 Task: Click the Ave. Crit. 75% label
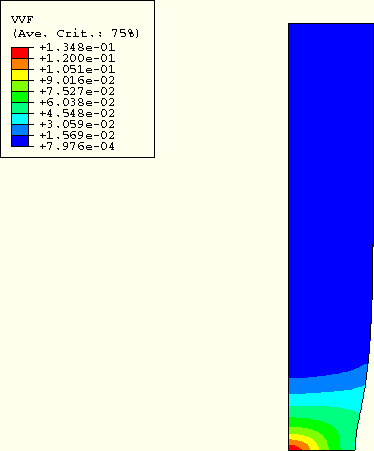click(76, 33)
